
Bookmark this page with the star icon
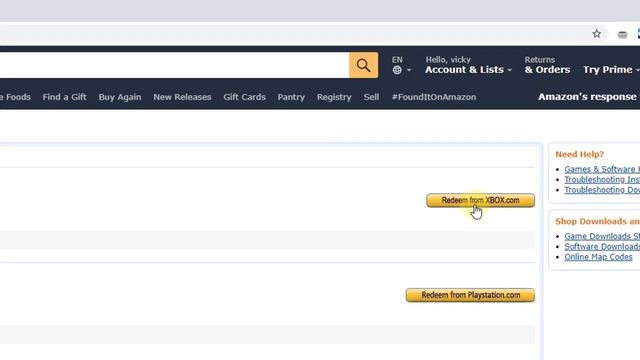pyautogui.click(x=596, y=34)
